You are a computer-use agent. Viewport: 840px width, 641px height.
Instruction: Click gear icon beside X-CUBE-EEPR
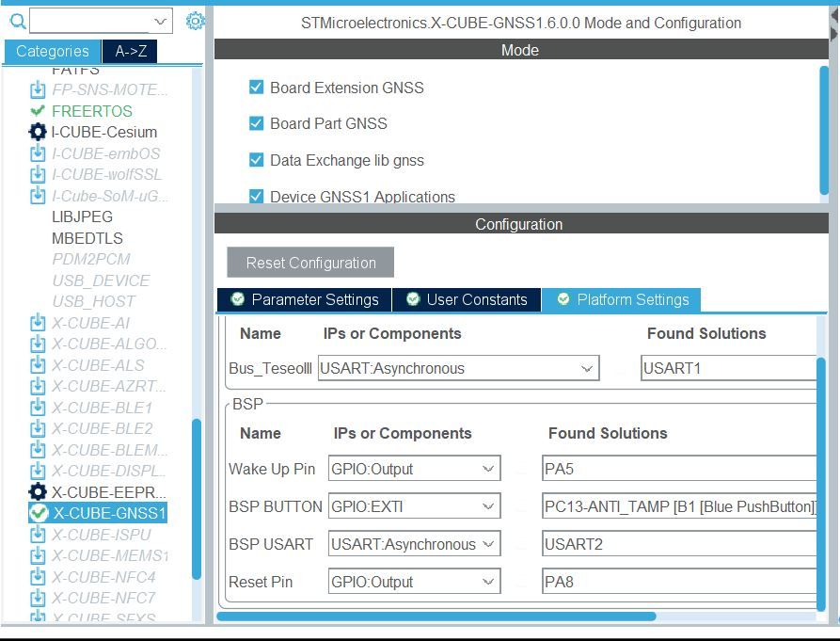[38, 491]
